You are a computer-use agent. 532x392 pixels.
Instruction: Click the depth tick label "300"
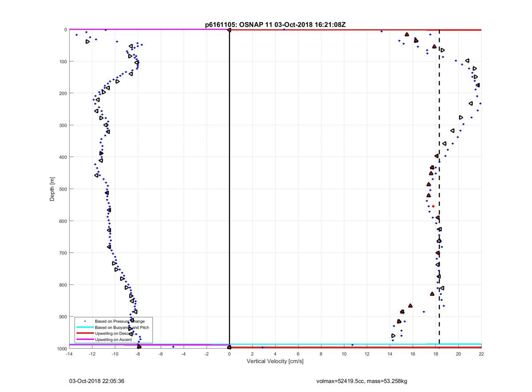63,125
